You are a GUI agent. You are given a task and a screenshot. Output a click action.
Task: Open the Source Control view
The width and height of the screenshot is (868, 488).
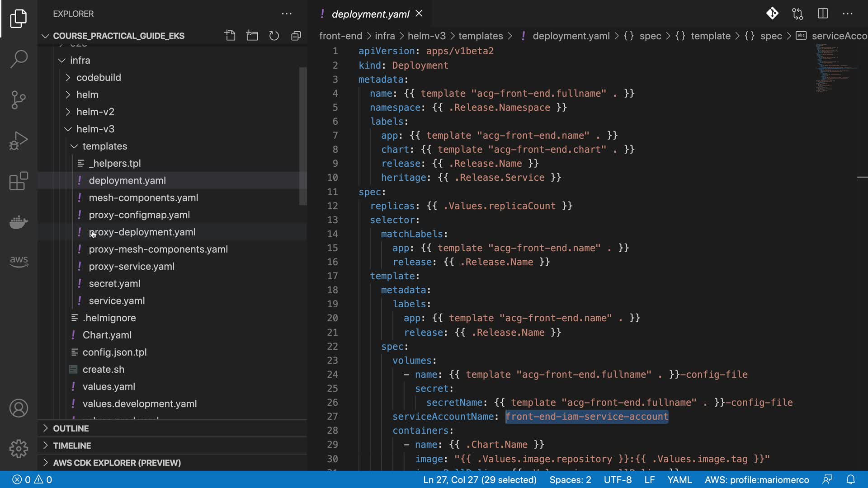click(19, 100)
